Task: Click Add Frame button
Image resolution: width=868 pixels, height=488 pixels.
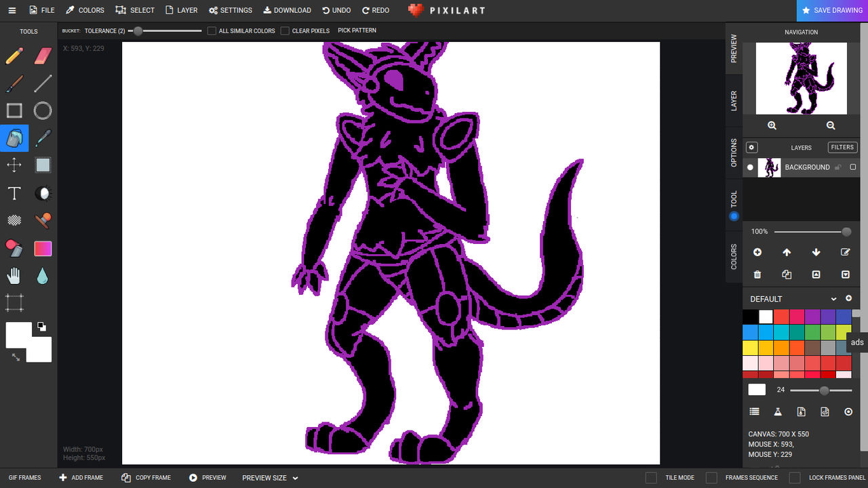Action: click(x=81, y=478)
